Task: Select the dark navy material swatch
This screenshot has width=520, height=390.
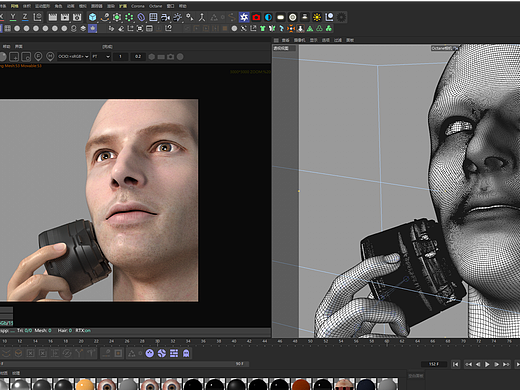Action: [366, 384]
